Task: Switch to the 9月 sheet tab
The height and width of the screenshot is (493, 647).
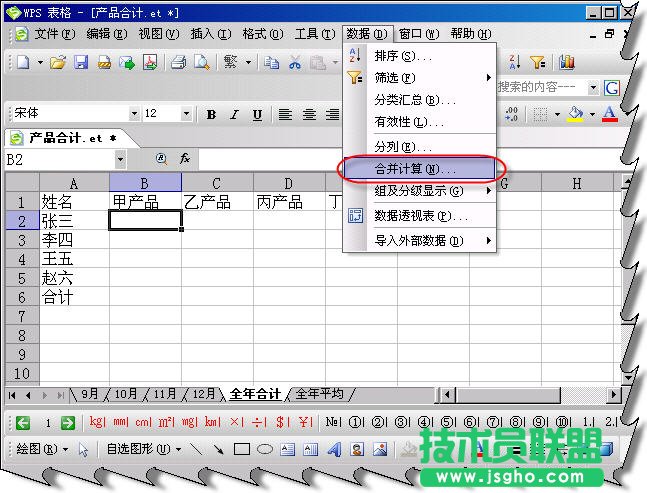Action: [89, 394]
